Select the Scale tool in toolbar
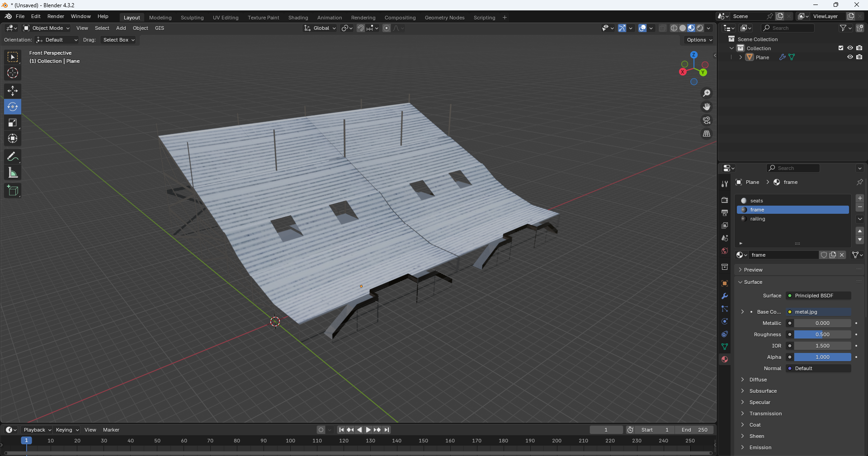This screenshot has height=456, width=868. (x=13, y=123)
